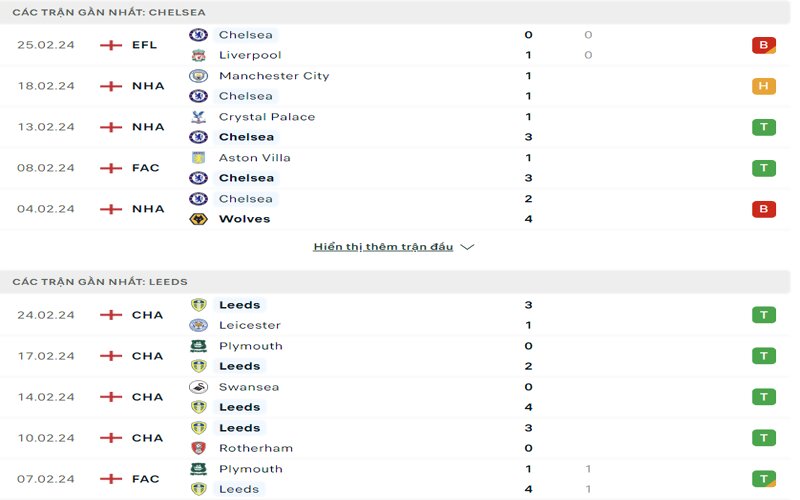Open the 'Hiển thị thêm trận đấu' link
Image resolution: width=800 pixels, height=500 pixels.
pyautogui.click(x=383, y=247)
